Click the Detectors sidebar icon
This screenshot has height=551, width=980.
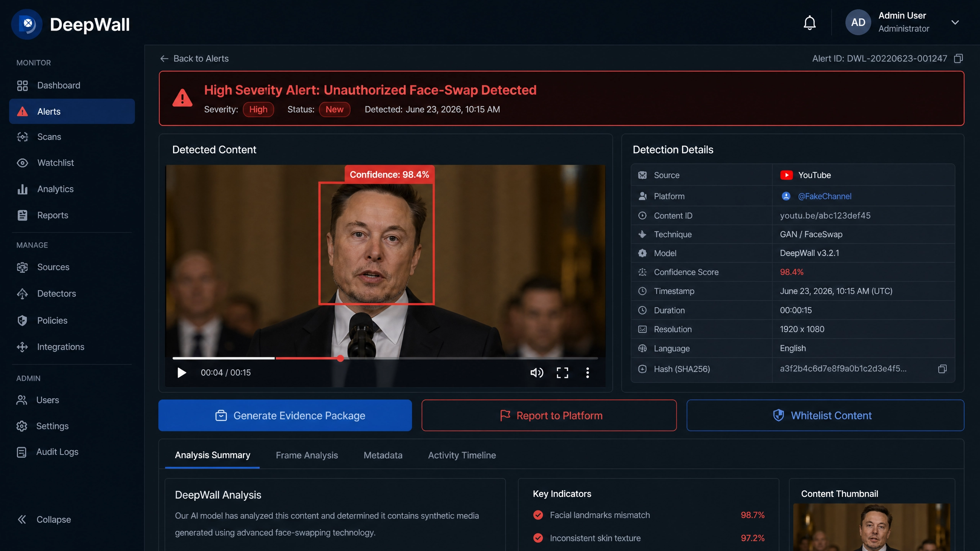click(22, 293)
